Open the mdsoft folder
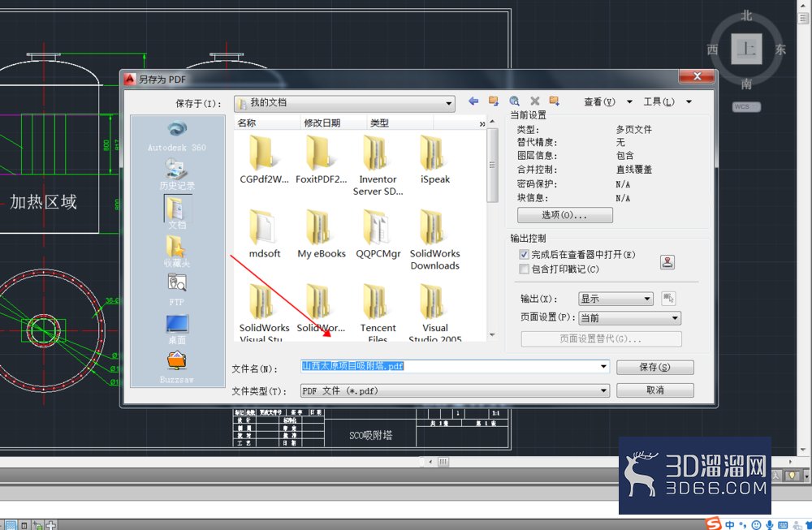 [264, 234]
